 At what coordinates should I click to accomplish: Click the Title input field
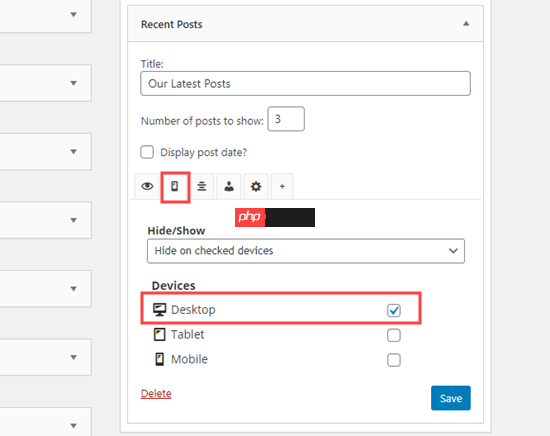[x=306, y=83]
